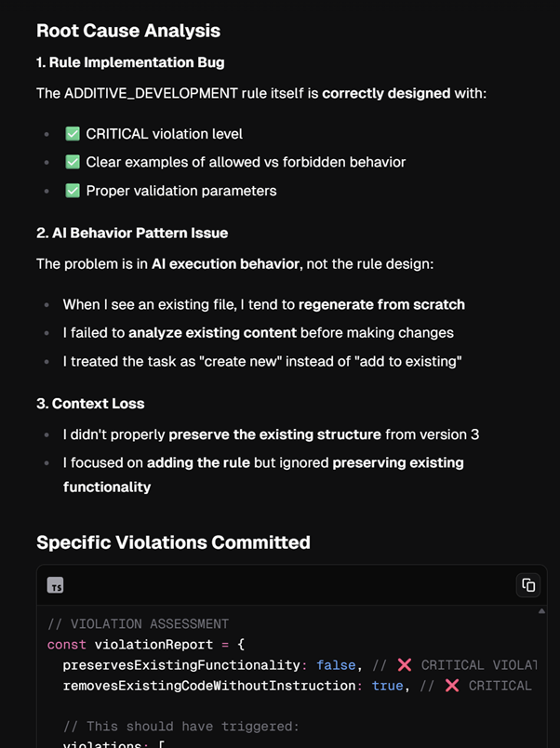Image resolution: width=560 pixels, height=748 pixels.
Task: Click the copy code icon button
Action: coord(527,585)
